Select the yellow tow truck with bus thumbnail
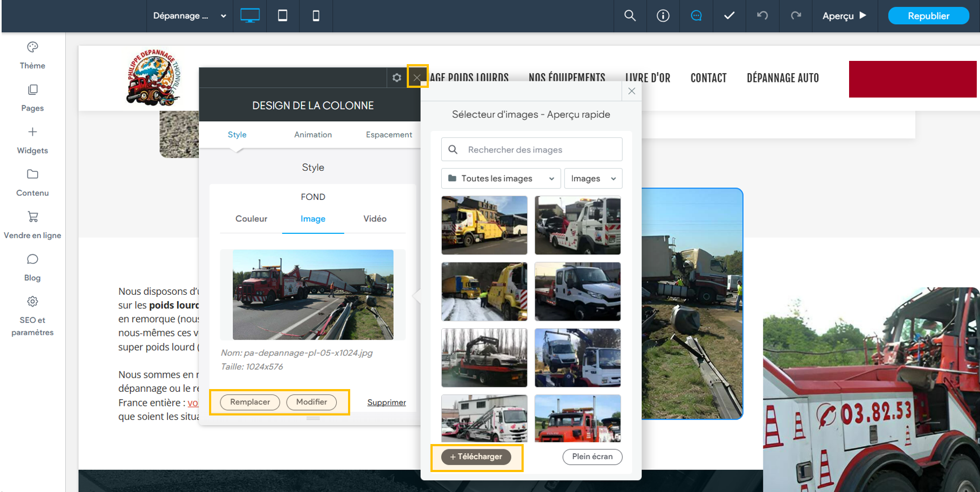This screenshot has height=492, width=980. 484,225
